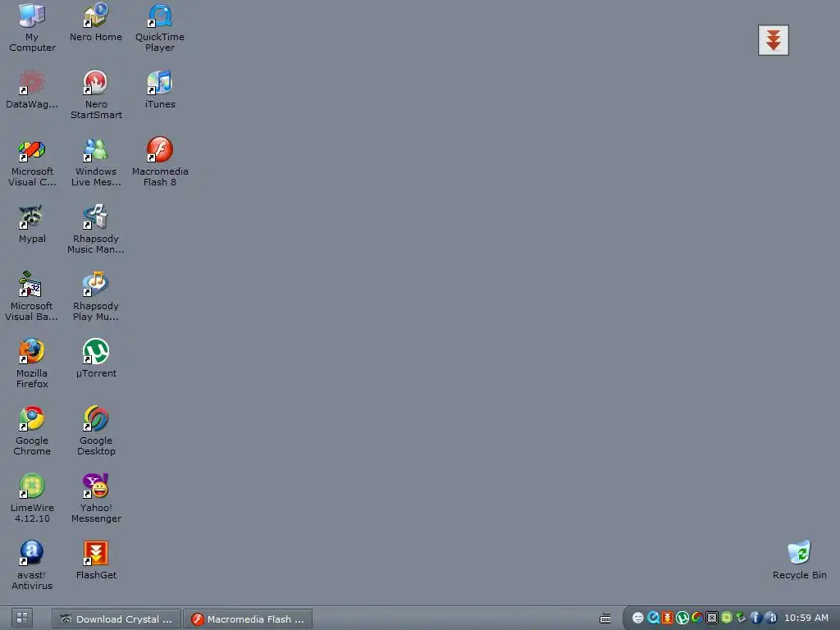Screen dimensions: 840x630
Task: Select the Mozilla Firefox desktop shortcut
Action: [32, 363]
